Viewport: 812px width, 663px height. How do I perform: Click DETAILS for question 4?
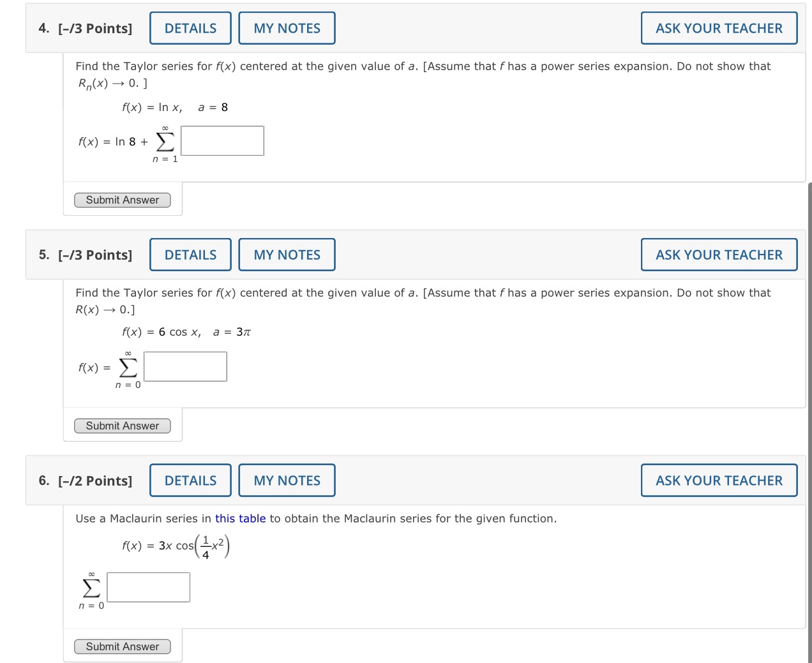(x=190, y=27)
